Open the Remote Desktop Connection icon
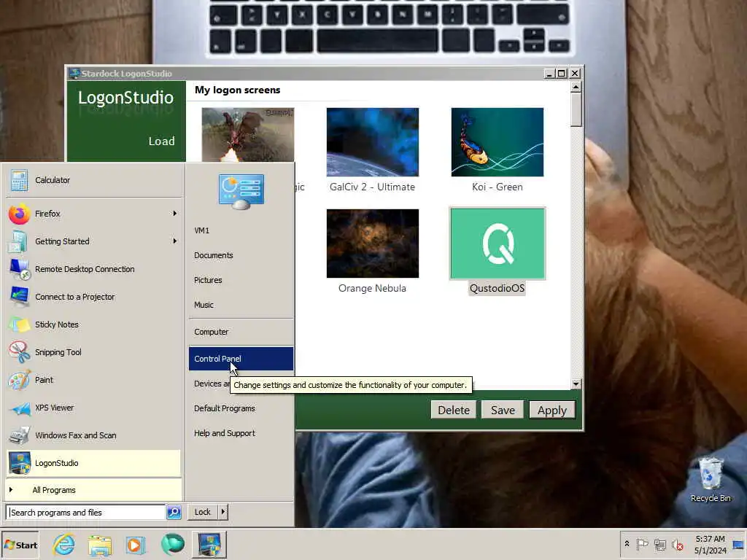Screen dimensions: 747x560 point(20,269)
